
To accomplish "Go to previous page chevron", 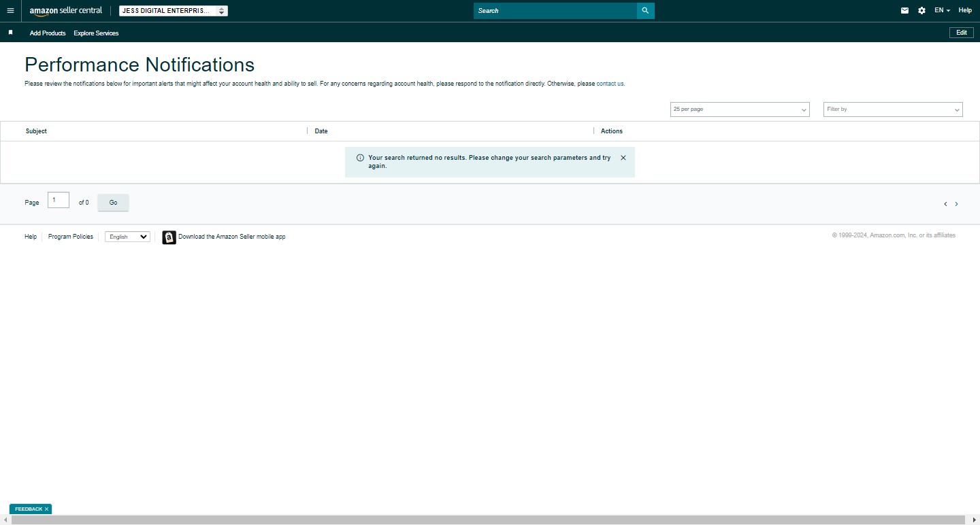I will 945,204.
